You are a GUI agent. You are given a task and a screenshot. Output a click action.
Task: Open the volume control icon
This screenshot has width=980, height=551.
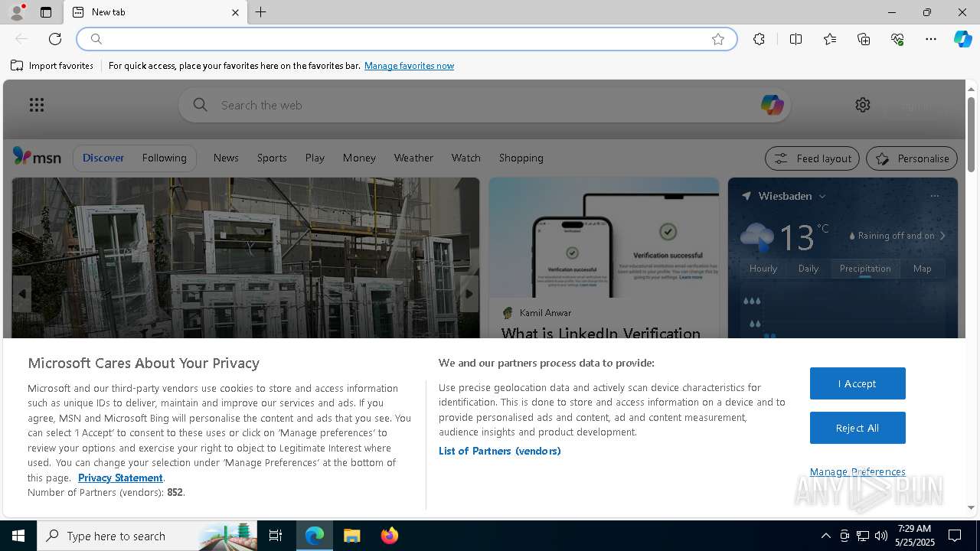pyautogui.click(x=881, y=536)
